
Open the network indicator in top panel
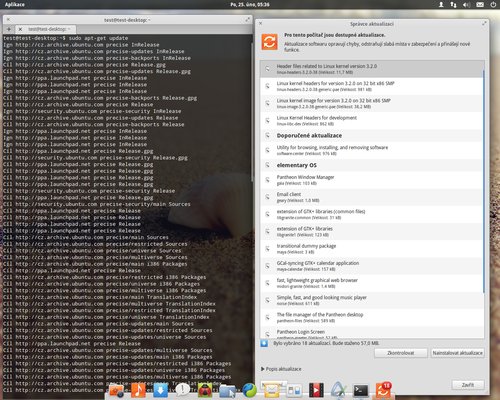453,4
